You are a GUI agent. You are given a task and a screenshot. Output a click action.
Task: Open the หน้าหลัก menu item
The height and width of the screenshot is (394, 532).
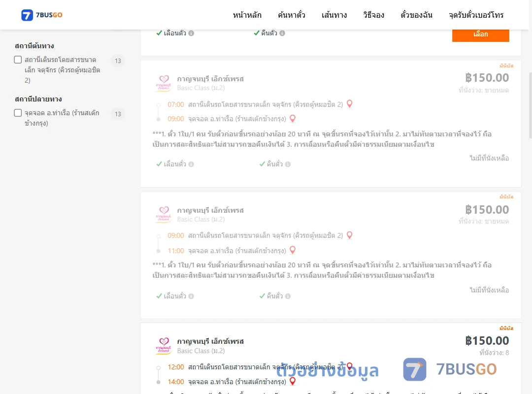tap(247, 15)
